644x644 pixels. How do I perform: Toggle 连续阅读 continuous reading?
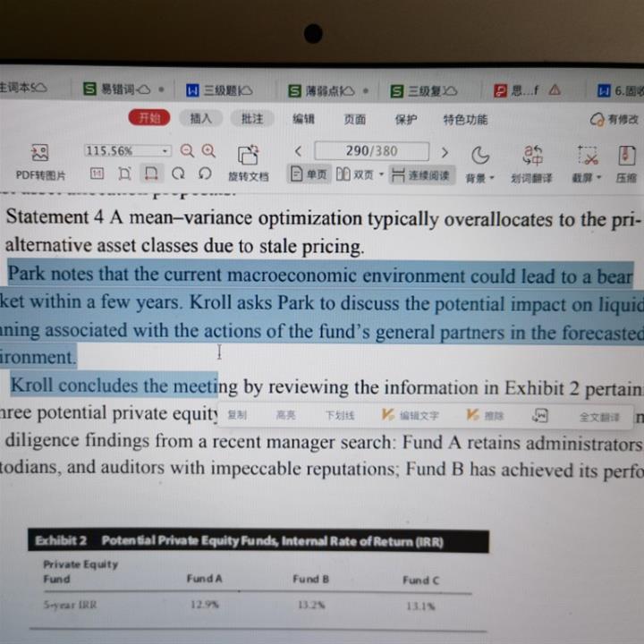tap(421, 175)
